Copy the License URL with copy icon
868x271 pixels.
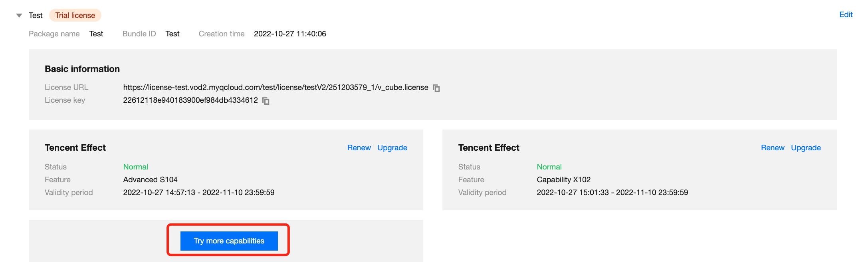pyautogui.click(x=436, y=88)
